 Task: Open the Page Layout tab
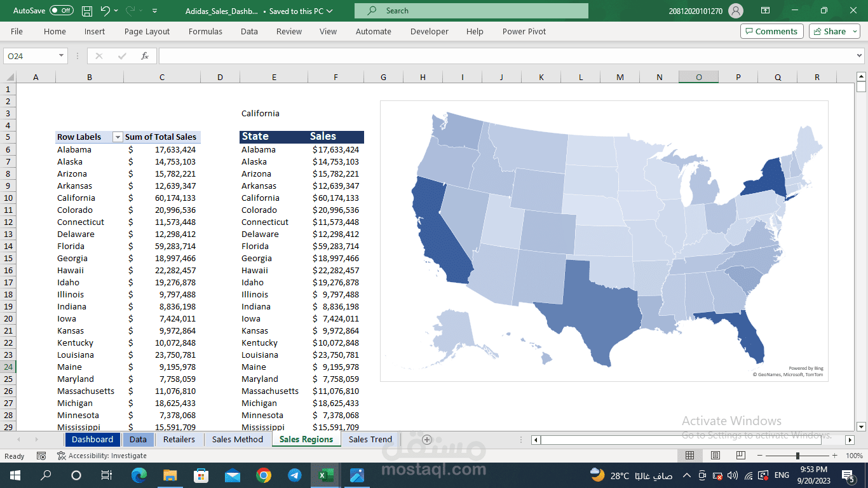pos(147,31)
